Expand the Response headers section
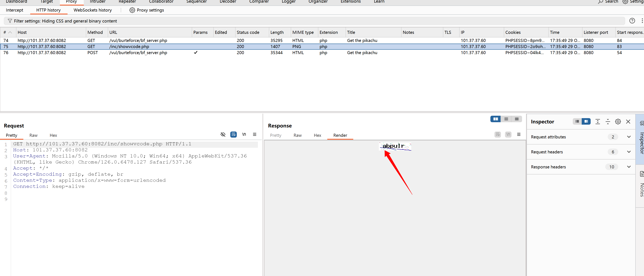The image size is (644, 276). (629, 167)
